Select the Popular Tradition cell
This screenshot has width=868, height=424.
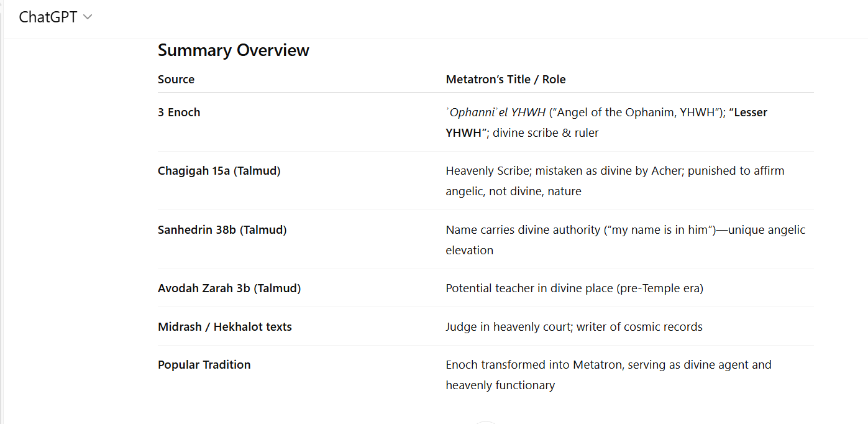pyautogui.click(x=204, y=365)
